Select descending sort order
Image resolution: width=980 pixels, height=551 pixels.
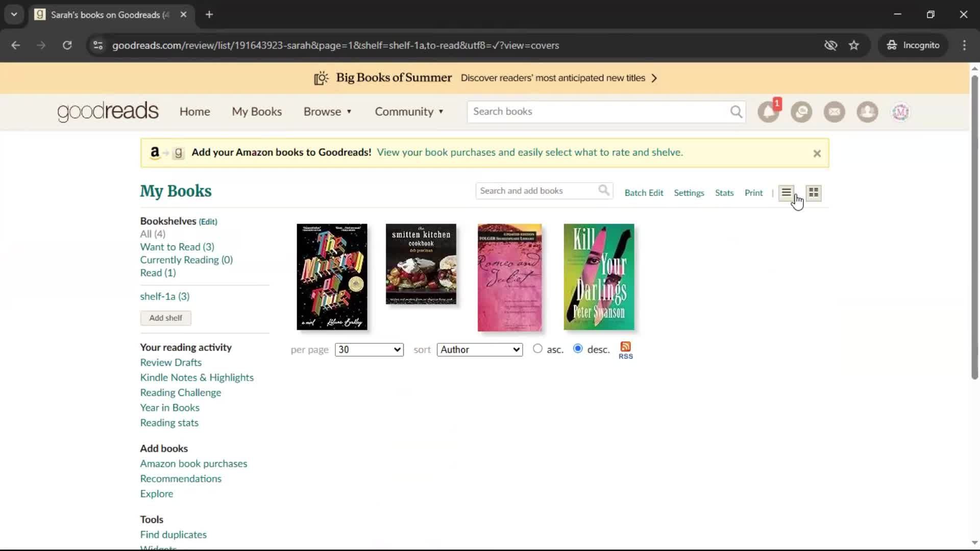tap(578, 349)
